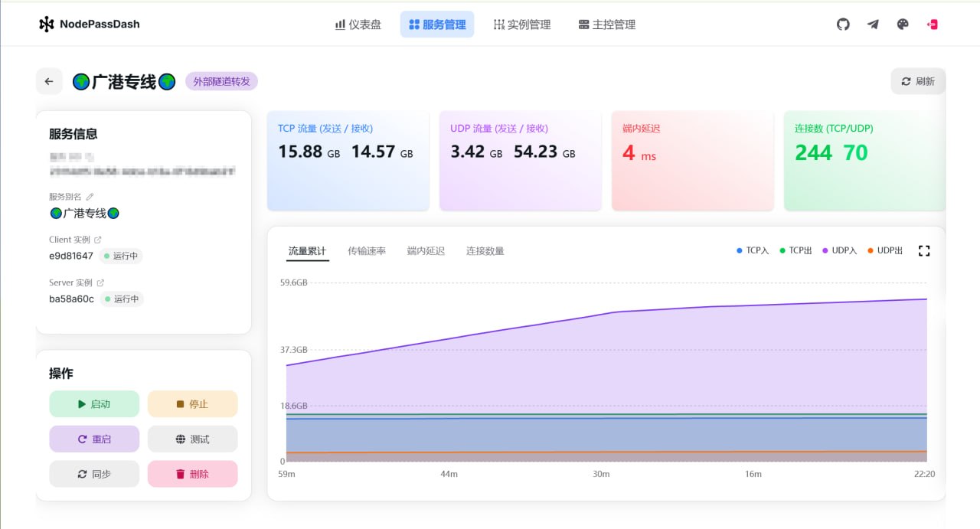The width and height of the screenshot is (980, 529).
Task: Expand chart to fullscreen icon
Action: [x=924, y=250]
